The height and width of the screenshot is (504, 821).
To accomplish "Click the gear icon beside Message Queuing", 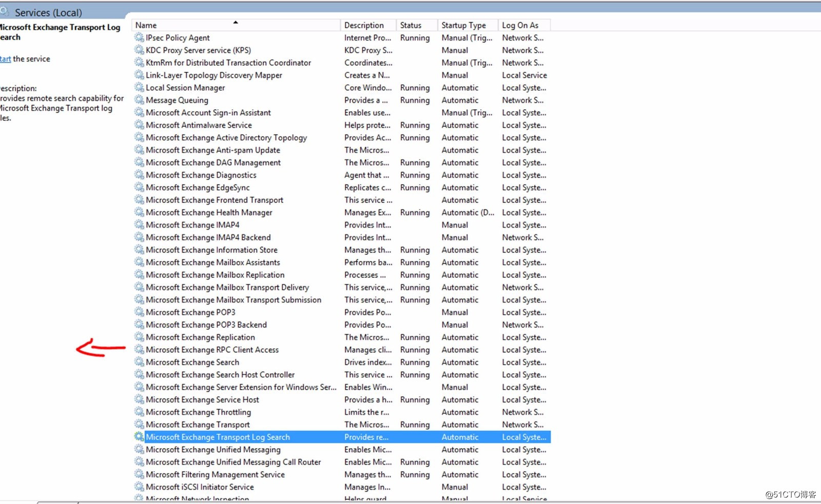I will pos(139,100).
